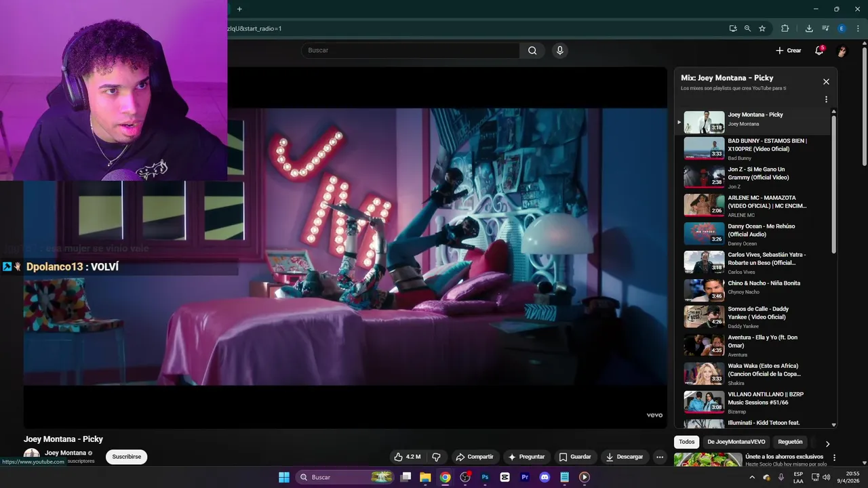
Task: Click the vevo video player area
Action: (x=345, y=247)
